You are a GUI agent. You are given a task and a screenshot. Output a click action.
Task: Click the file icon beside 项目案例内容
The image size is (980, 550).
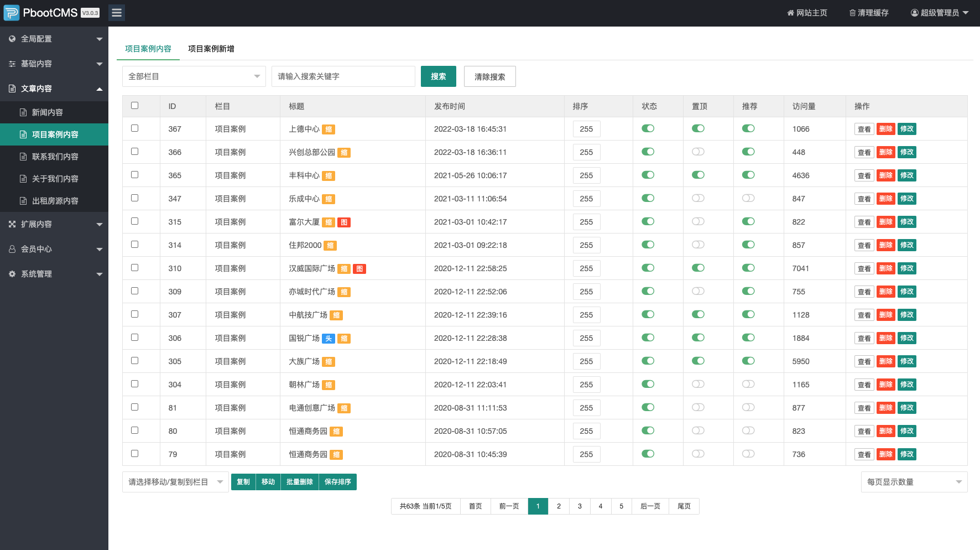pyautogui.click(x=23, y=134)
